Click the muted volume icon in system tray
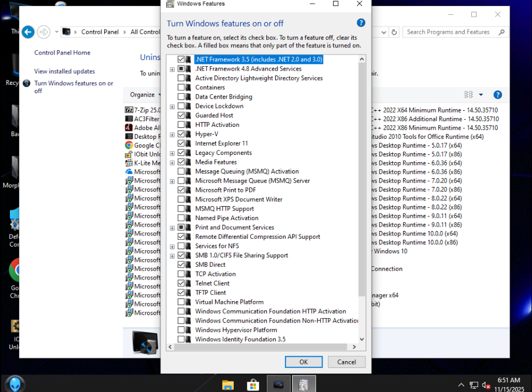Image resolution: width=532 pixels, height=392 pixels. point(486,385)
